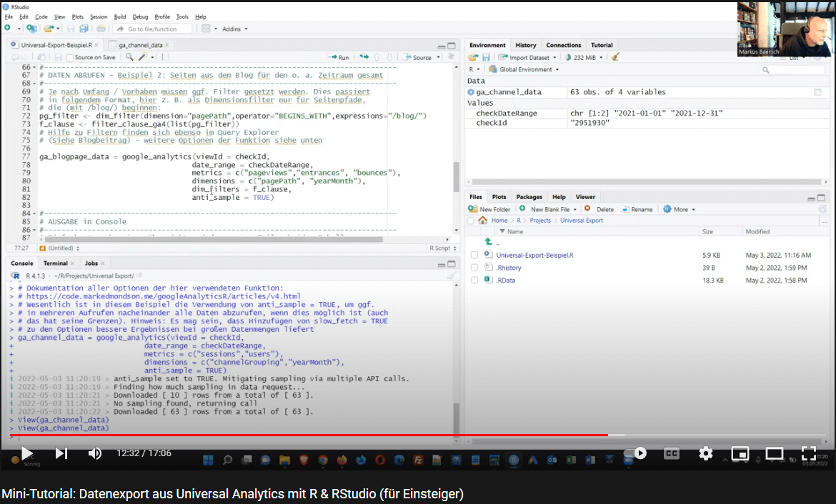Click the editor horizontal scrollbar
This screenshot has width=836, height=504.
[214, 240]
